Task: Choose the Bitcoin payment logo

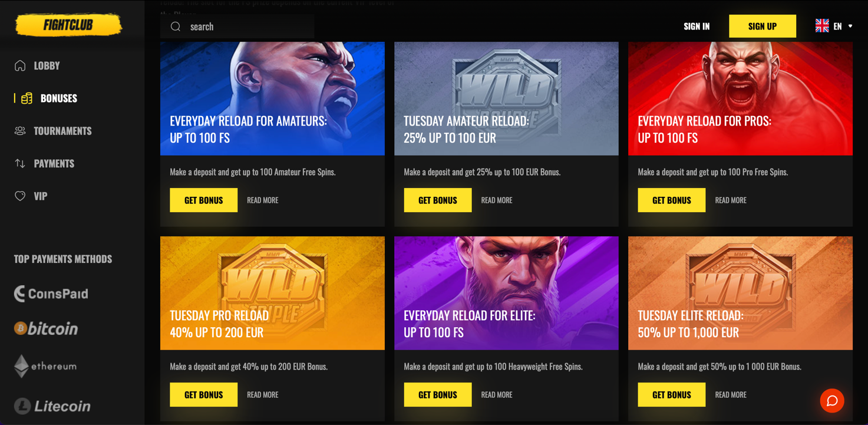Action: [x=46, y=328]
